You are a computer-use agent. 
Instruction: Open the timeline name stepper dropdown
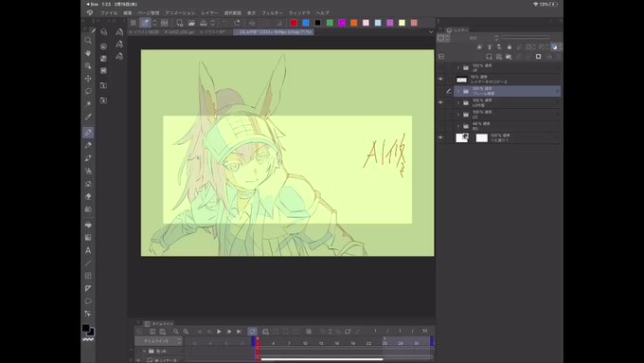[179, 341]
